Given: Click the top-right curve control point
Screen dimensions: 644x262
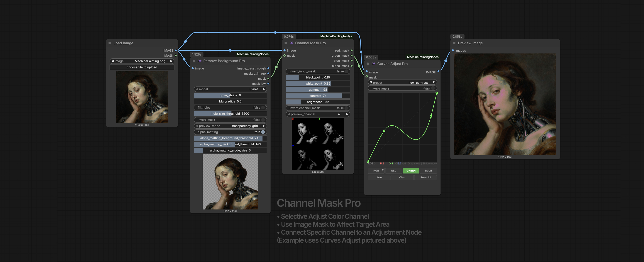Looking at the screenshot, I should coord(437,93).
